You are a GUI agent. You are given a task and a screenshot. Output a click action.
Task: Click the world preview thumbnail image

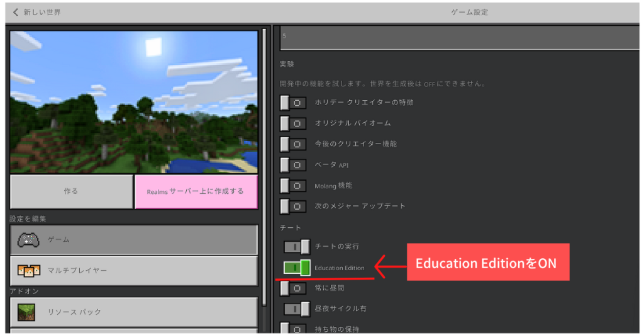pyautogui.click(x=134, y=102)
